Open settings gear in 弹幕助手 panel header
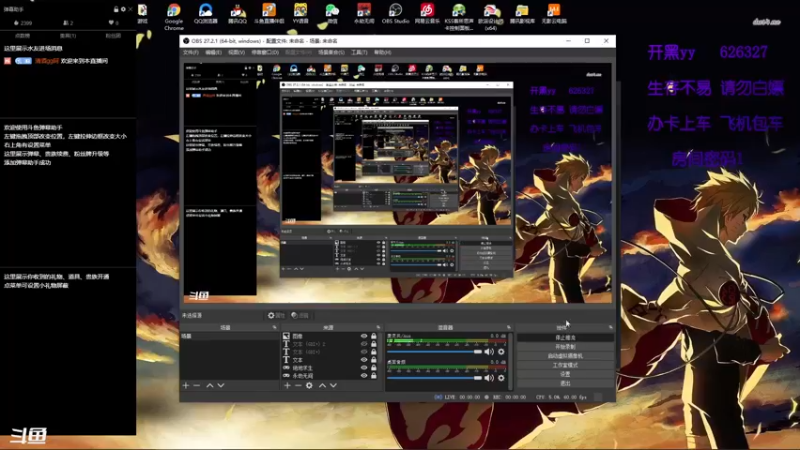The width and height of the screenshot is (800, 450). click(123, 9)
